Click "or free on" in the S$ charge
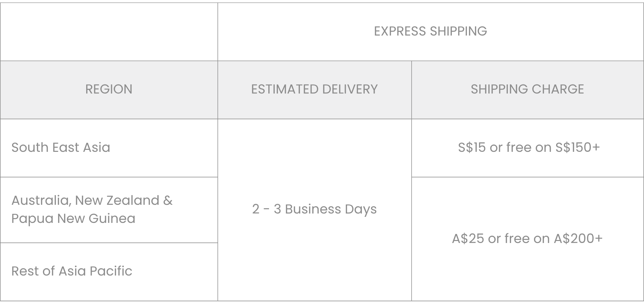The width and height of the screenshot is (644, 304). click(521, 147)
